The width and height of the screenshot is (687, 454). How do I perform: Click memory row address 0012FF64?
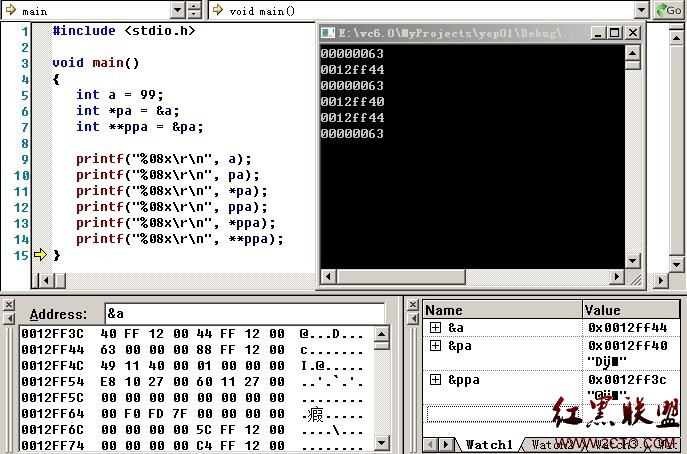(52, 414)
